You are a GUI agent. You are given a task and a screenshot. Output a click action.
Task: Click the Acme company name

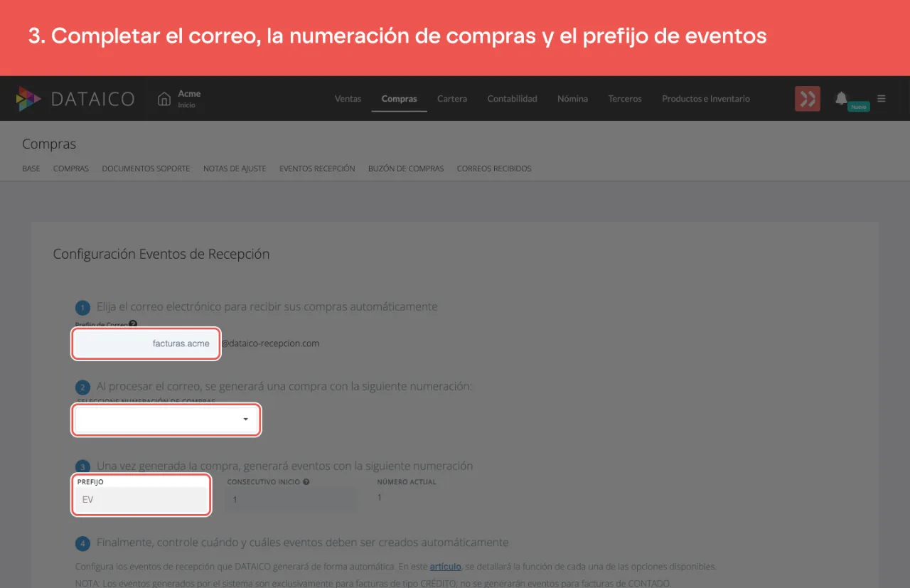[189, 94]
